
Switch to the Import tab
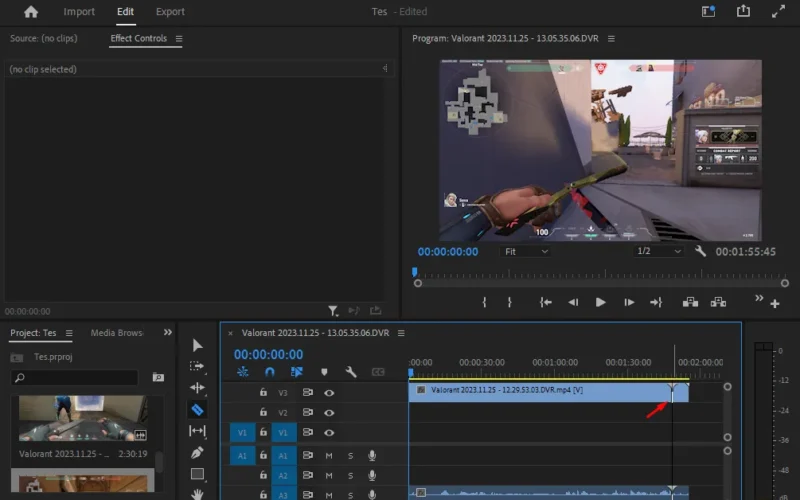click(x=79, y=12)
